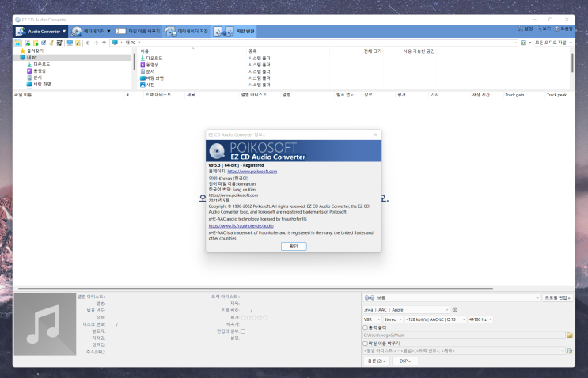Click the add-file icon with green plus
Image resolution: width=588 pixels, height=378 pixels.
coord(28,43)
